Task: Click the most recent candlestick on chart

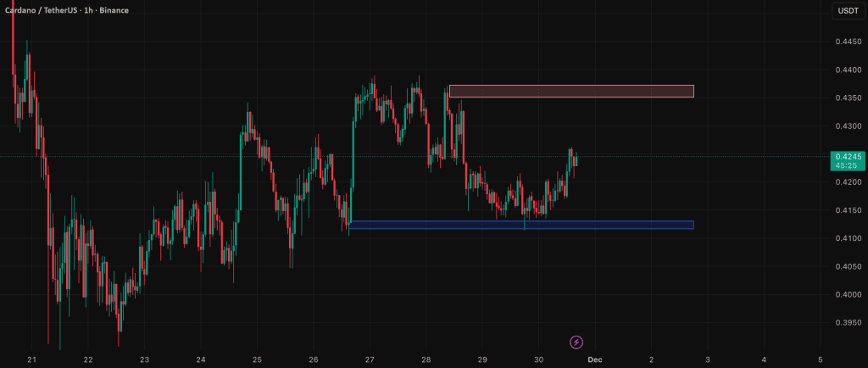Action: [576, 159]
